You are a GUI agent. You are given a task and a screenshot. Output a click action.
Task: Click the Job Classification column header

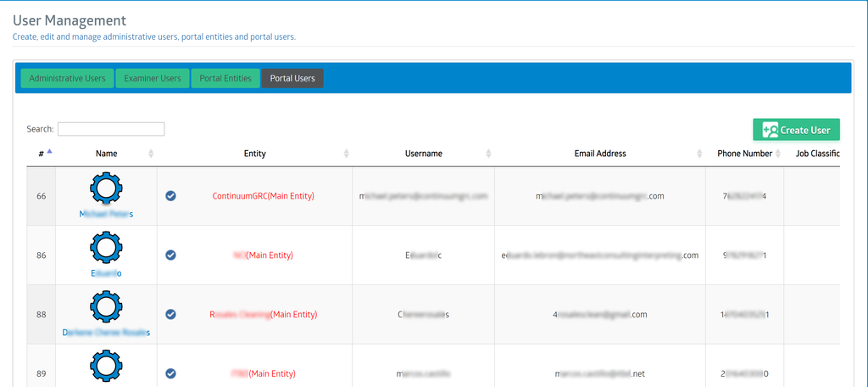click(817, 154)
